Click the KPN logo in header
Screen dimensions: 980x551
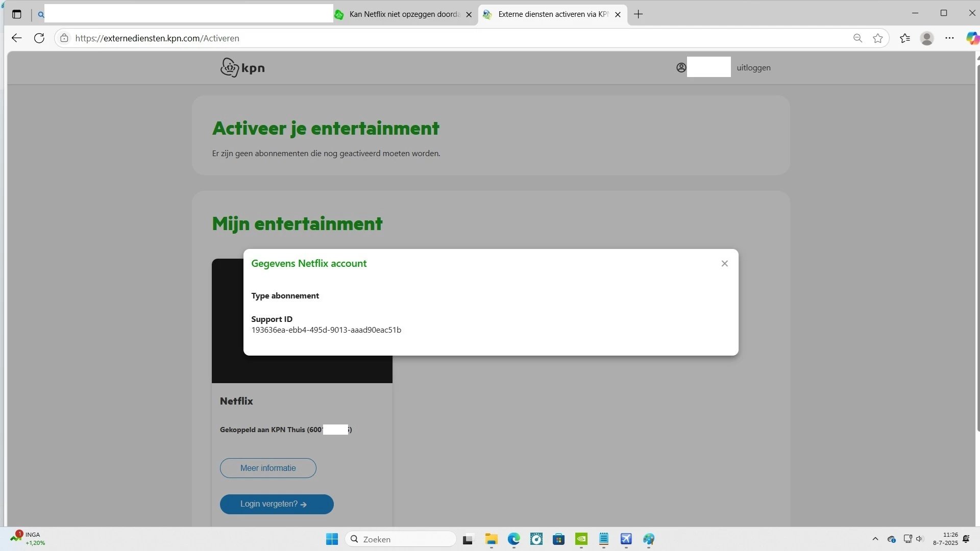pyautogui.click(x=242, y=67)
